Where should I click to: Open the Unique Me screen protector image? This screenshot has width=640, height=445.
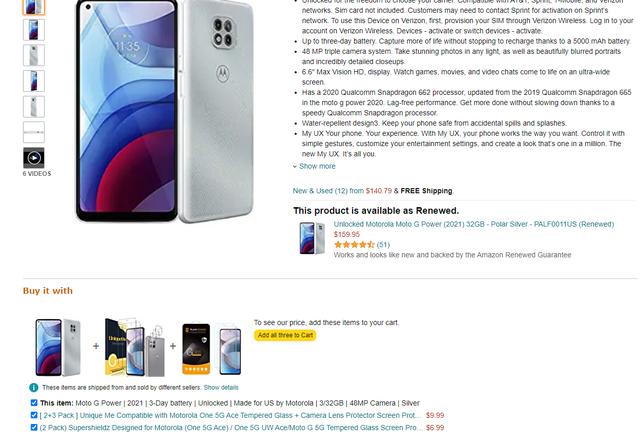135,347
